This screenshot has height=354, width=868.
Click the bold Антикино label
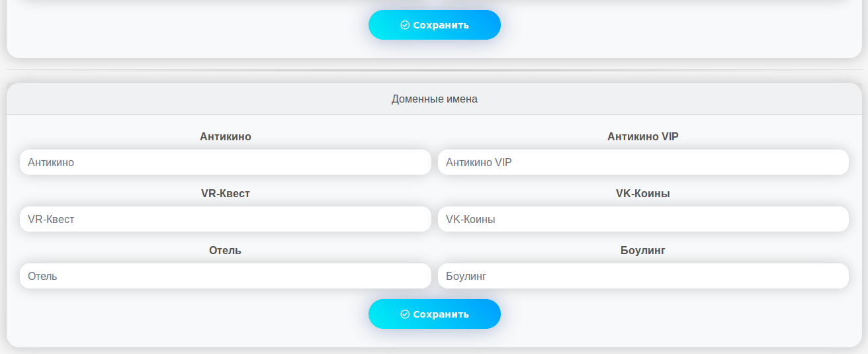tap(226, 136)
